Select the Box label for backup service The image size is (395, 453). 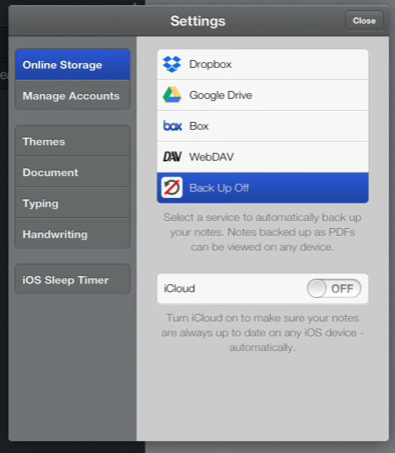tap(199, 126)
